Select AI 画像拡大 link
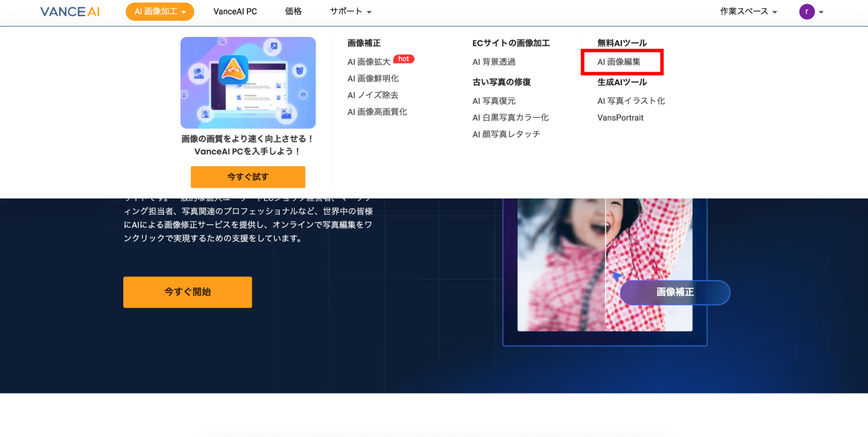The width and height of the screenshot is (868, 437). [x=369, y=62]
